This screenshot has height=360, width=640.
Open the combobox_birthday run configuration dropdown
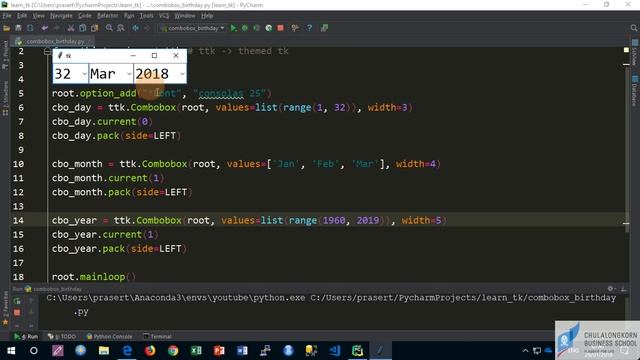coord(192,28)
